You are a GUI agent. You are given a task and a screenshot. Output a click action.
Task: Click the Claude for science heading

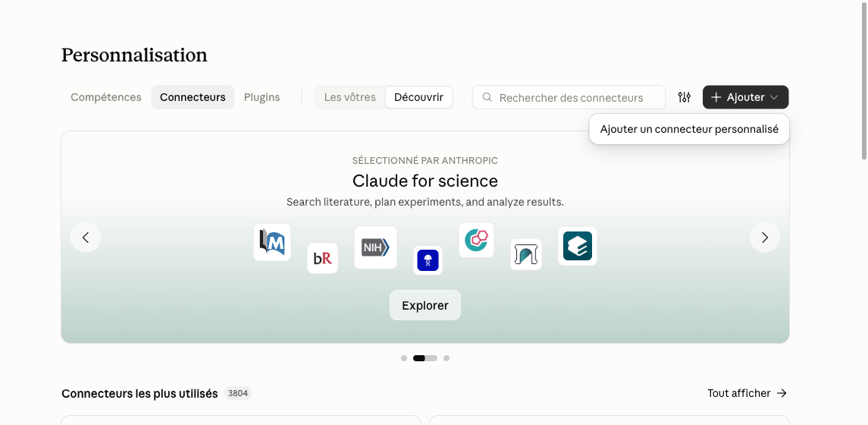click(x=425, y=181)
